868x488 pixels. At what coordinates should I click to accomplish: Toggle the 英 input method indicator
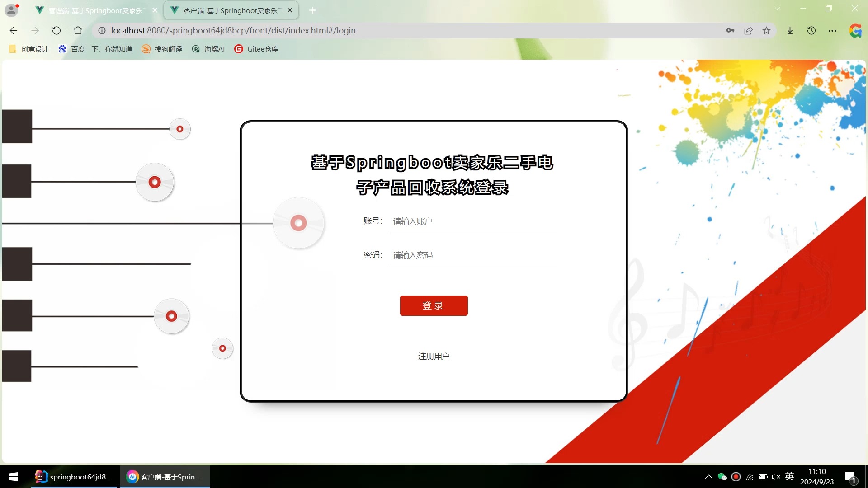pos(790,476)
